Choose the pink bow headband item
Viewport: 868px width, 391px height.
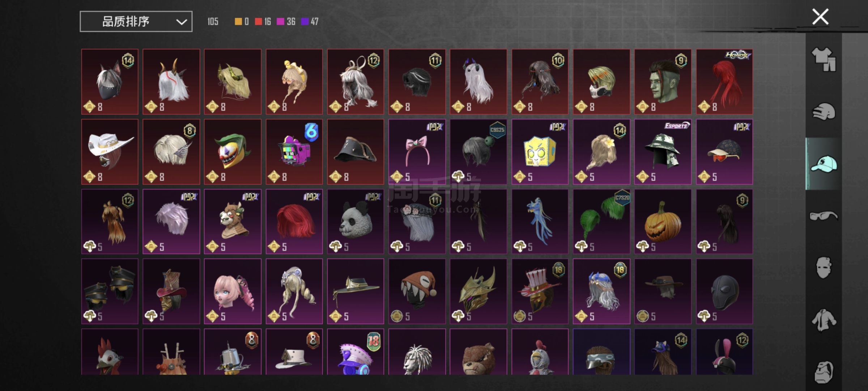coord(417,152)
